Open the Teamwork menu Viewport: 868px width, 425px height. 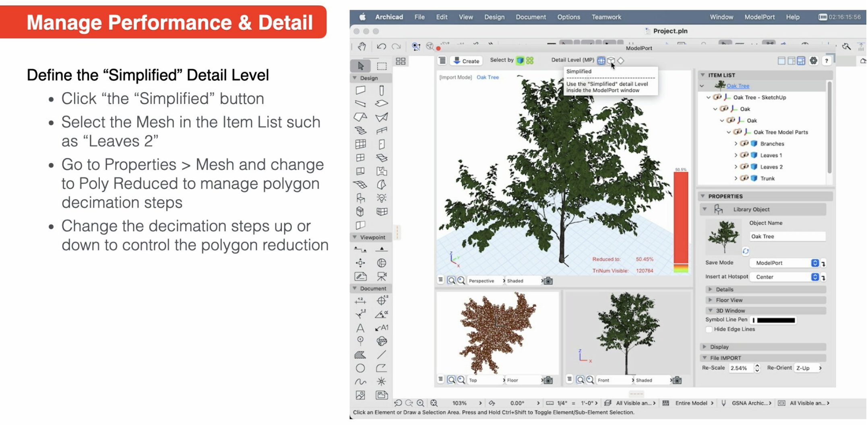click(x=606, y=17)
